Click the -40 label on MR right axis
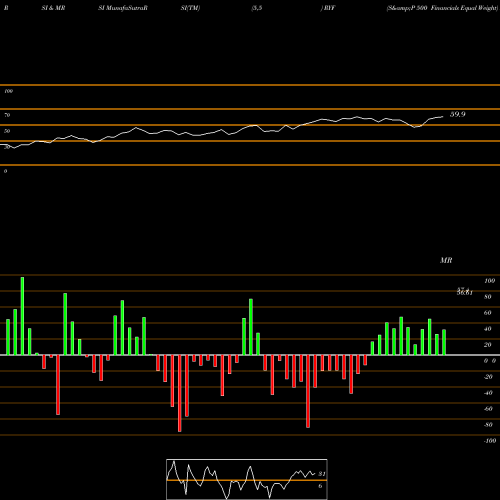Viewport: 500px width, 500px height. (488, 393)
